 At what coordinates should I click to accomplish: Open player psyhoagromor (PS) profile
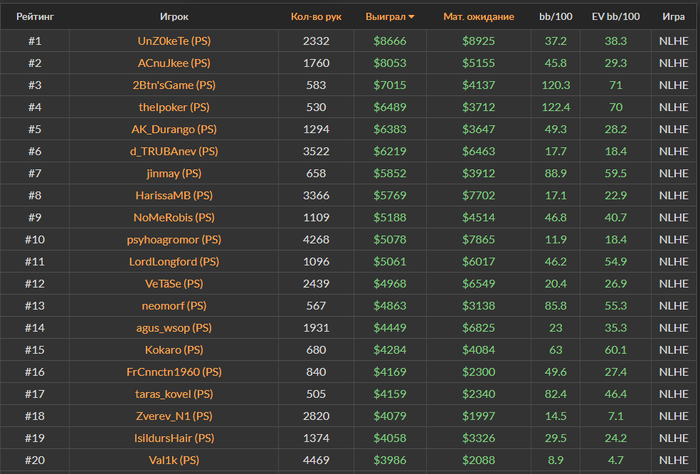[174, 240]
